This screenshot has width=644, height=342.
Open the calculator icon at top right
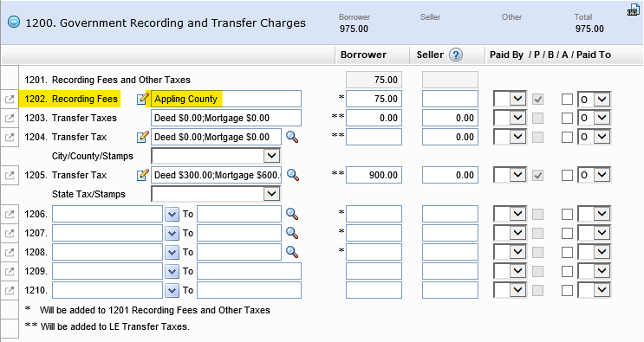(x=634, y=10)
